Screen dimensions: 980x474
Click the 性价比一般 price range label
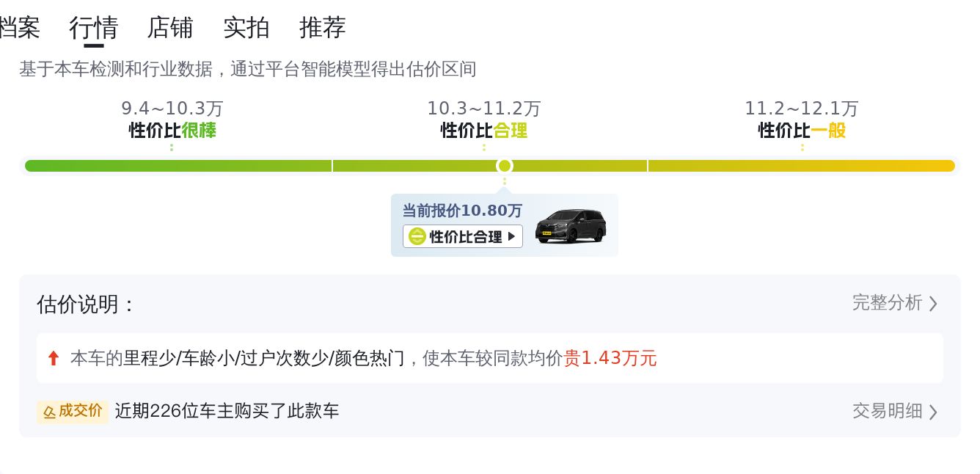(802, 131)
